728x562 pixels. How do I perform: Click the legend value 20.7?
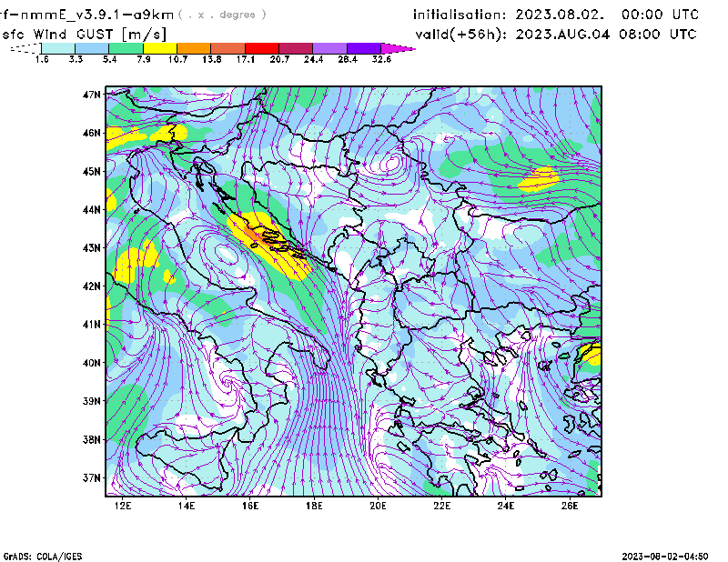(279, 59)
